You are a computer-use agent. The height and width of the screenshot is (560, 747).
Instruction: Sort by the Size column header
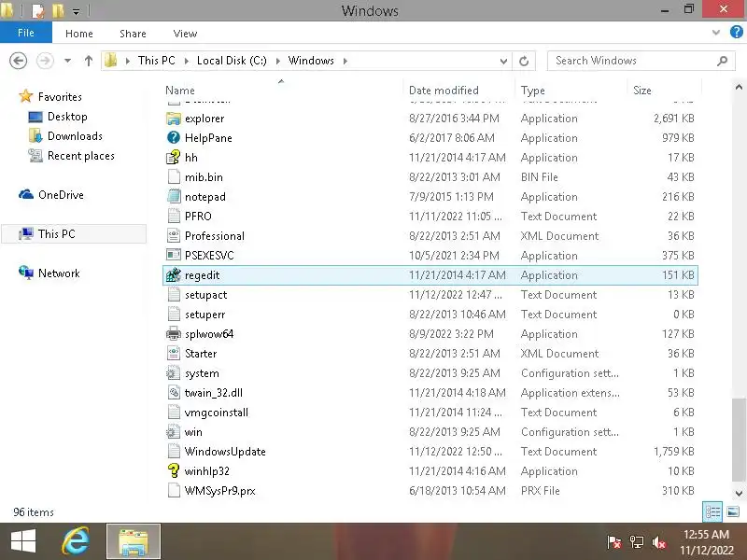(x=665, y=91)
